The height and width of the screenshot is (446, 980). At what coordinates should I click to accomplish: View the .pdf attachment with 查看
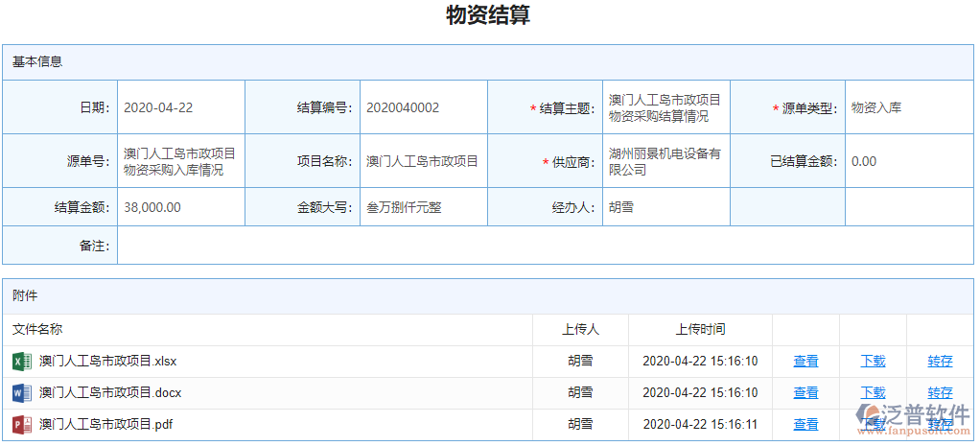(x=805, y=424)
